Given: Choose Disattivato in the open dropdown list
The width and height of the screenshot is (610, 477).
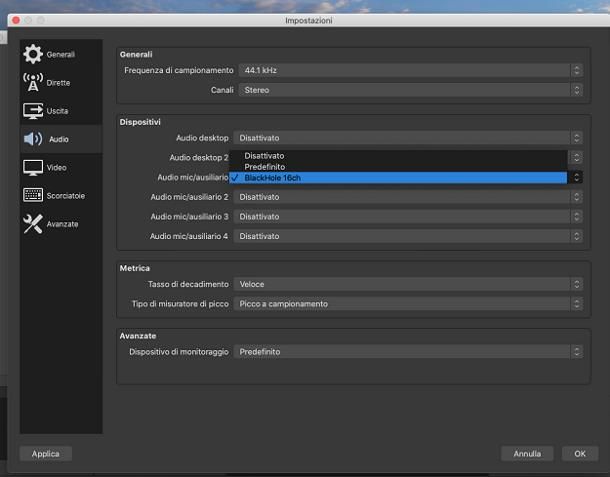Looking at the screenshot, I should point(398,156).
